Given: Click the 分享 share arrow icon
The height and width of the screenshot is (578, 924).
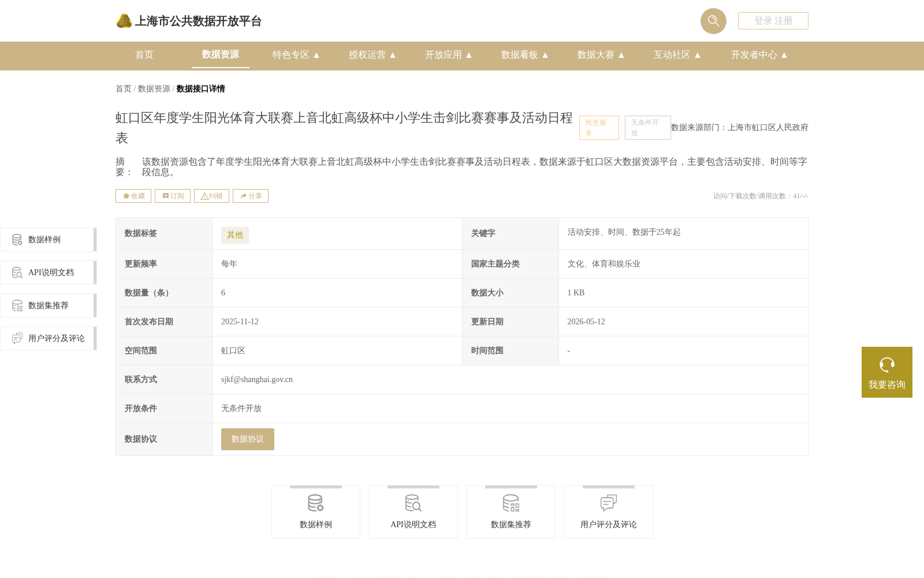Looking at the screenshot, I should 244,196.
